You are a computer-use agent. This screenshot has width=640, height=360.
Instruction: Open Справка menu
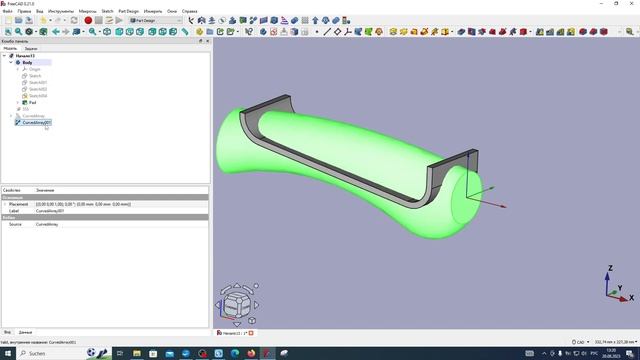189,11
